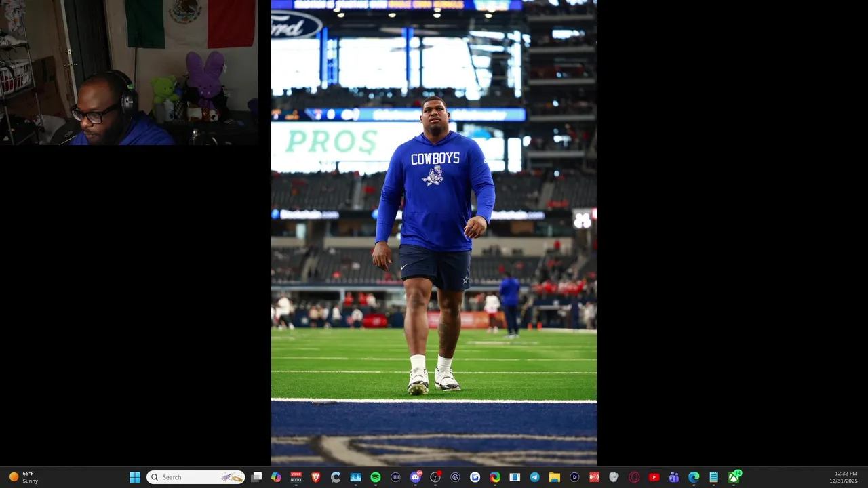
Task: Open Xbox app from the taskbar
Action: [734, 477]
